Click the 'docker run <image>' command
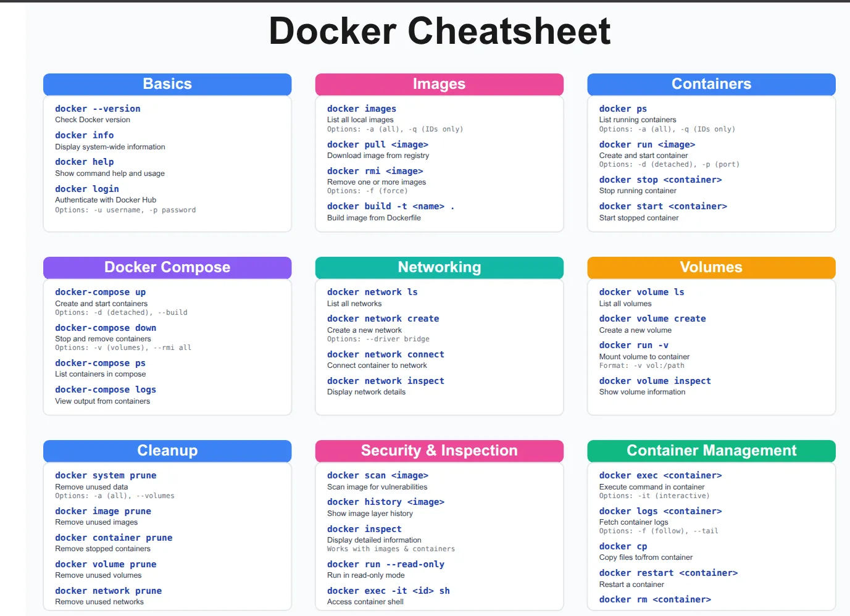 click(x=647, y=144)
